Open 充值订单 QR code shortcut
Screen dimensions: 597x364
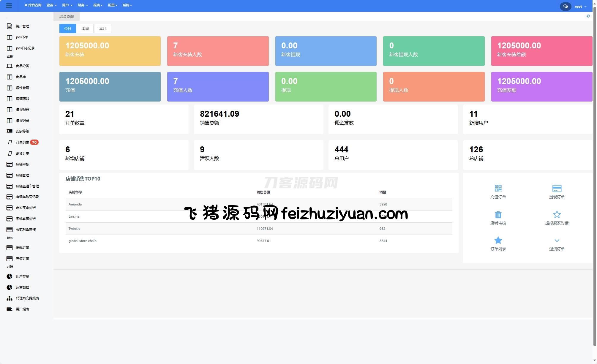click(498, 188)
